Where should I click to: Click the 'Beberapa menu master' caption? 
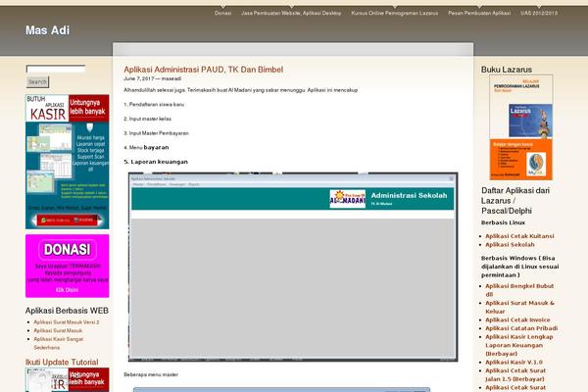tap(151, 374)
